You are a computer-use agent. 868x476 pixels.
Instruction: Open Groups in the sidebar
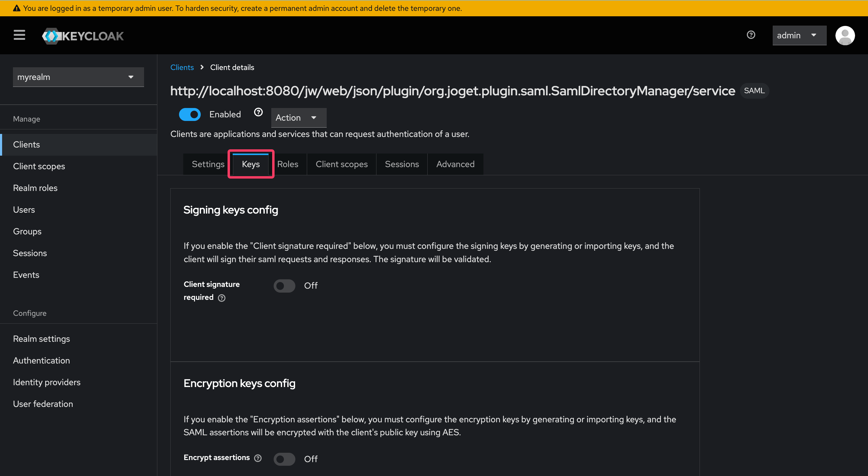pyautogui.click(x=78, y=231)
